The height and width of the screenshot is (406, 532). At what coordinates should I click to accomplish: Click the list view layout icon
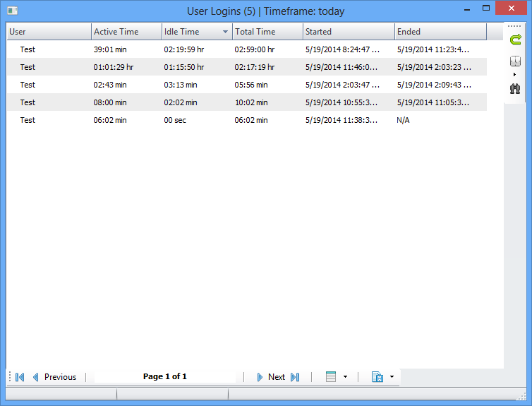tap(331, 377)
